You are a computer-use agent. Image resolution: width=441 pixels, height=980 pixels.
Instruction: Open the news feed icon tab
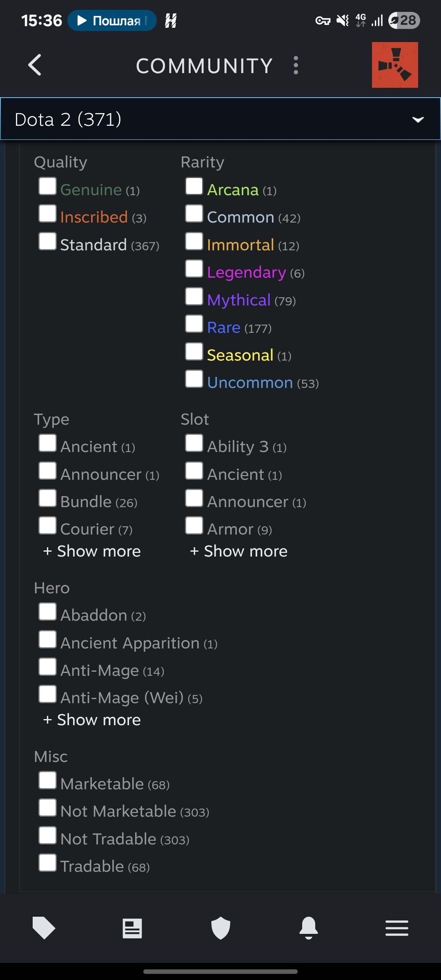pos(132,928)
